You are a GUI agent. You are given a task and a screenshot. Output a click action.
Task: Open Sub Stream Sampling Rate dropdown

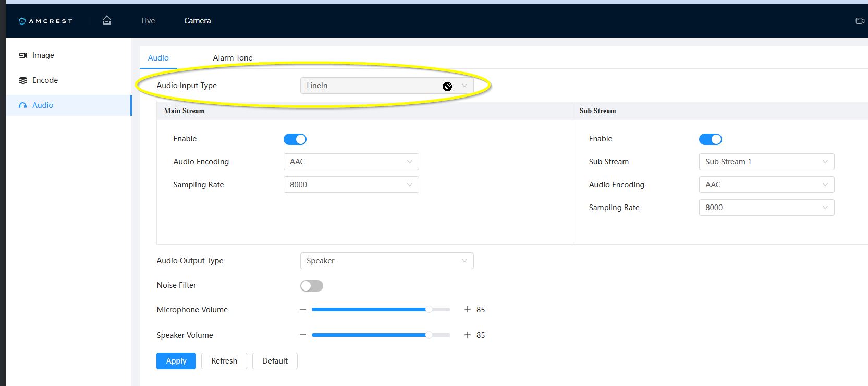[767, 208]
